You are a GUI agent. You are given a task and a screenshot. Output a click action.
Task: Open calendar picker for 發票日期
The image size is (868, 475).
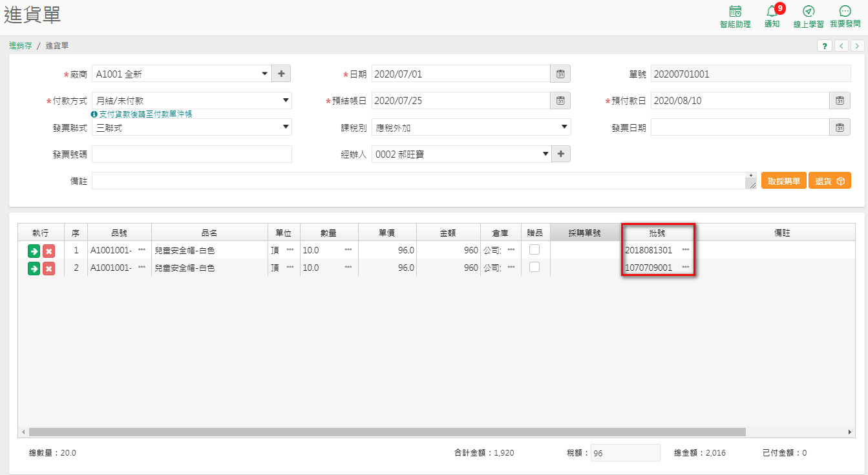point(840,127)
